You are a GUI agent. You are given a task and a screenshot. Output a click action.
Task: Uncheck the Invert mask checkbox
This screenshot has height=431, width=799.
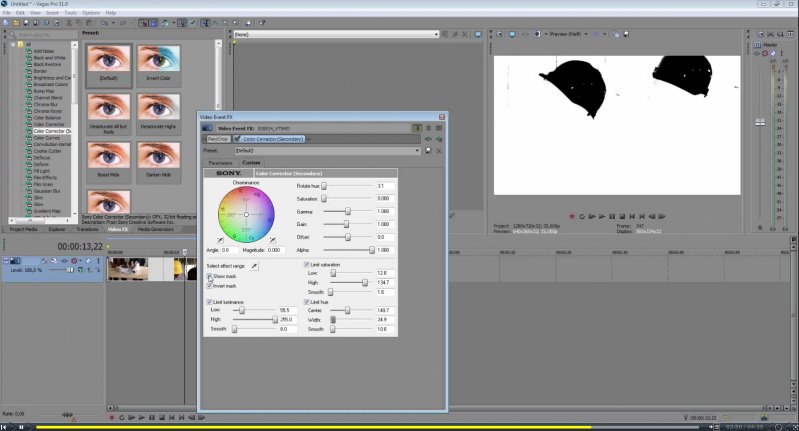[x=210, y=285]
